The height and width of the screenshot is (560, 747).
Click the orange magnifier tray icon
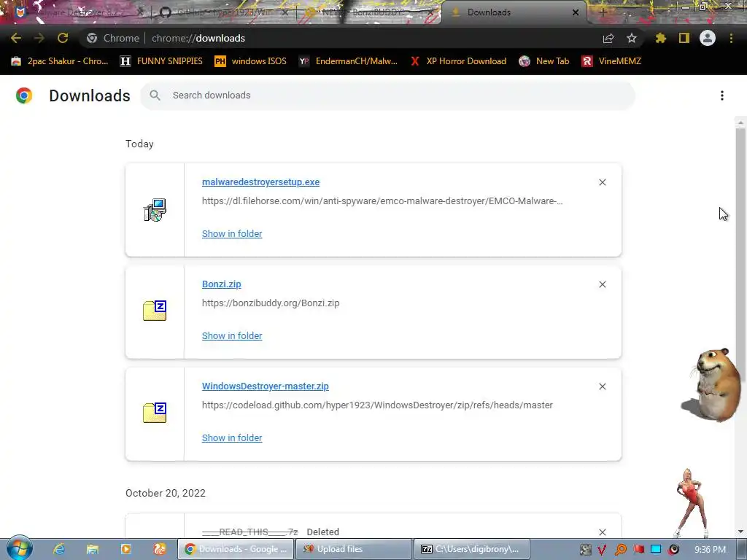point(621,550)
